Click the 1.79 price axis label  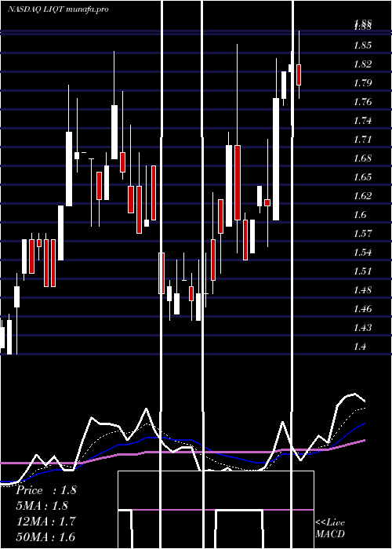[362, 83]
